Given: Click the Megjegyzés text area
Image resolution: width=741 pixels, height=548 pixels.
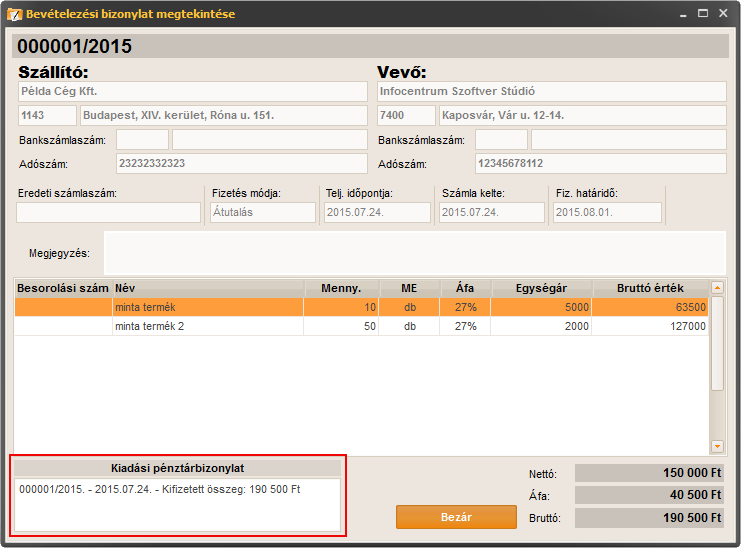Looking at the screenshot, I should point(414,253).
